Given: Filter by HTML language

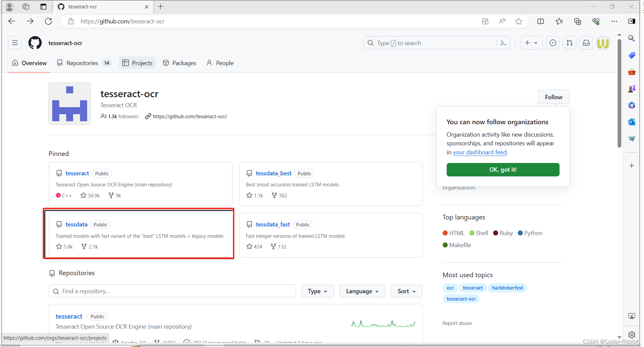Looking at the screenshot, I should [x=453, y=233].
